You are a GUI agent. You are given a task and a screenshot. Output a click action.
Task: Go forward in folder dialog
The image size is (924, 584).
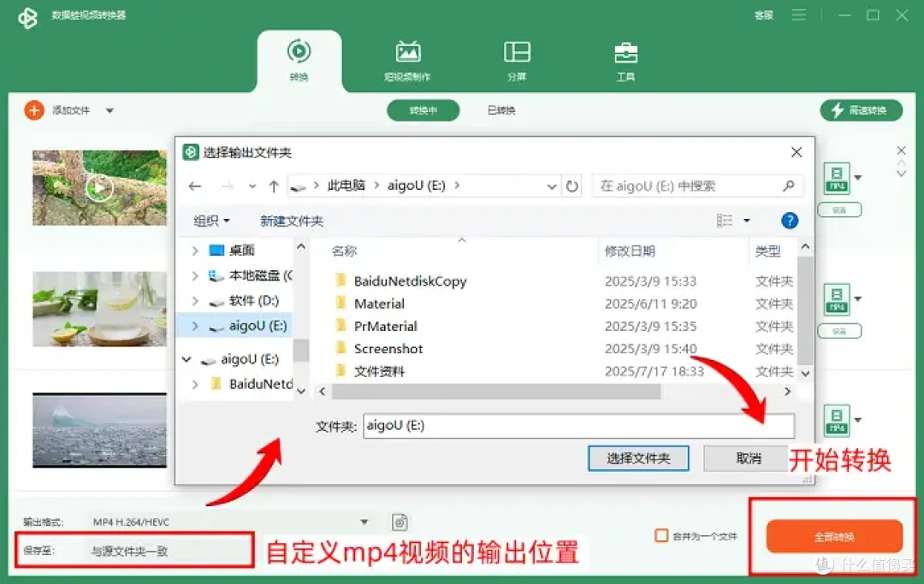(227, 186)
